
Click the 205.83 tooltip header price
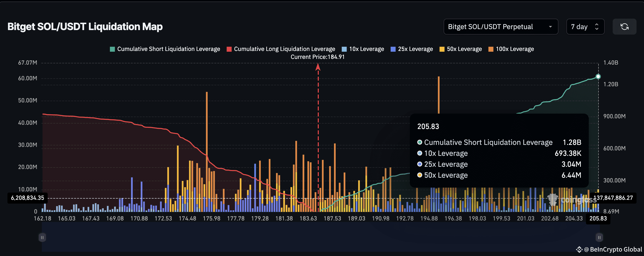click(x=428, y=127)
